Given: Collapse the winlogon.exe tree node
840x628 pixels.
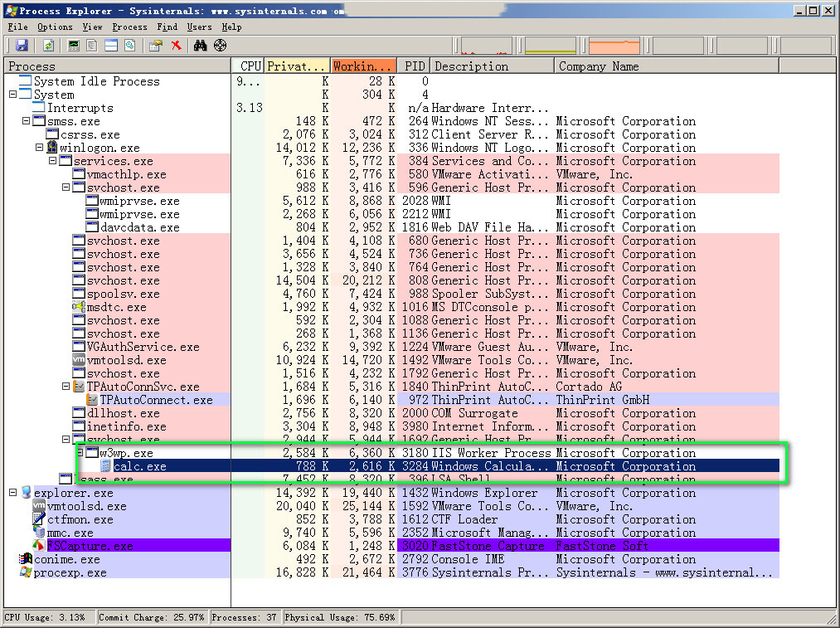Looking at the screenshot, I should click(x=39, y=148).
